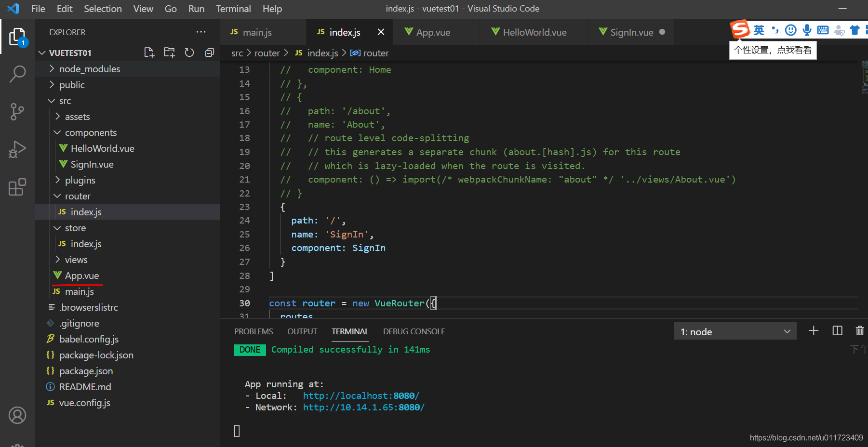Image resolution: width=868 pixels, height=447 pixels.
Task: Switch to the DEBUG CONSOLE panel tab
Action: (414, 331)
